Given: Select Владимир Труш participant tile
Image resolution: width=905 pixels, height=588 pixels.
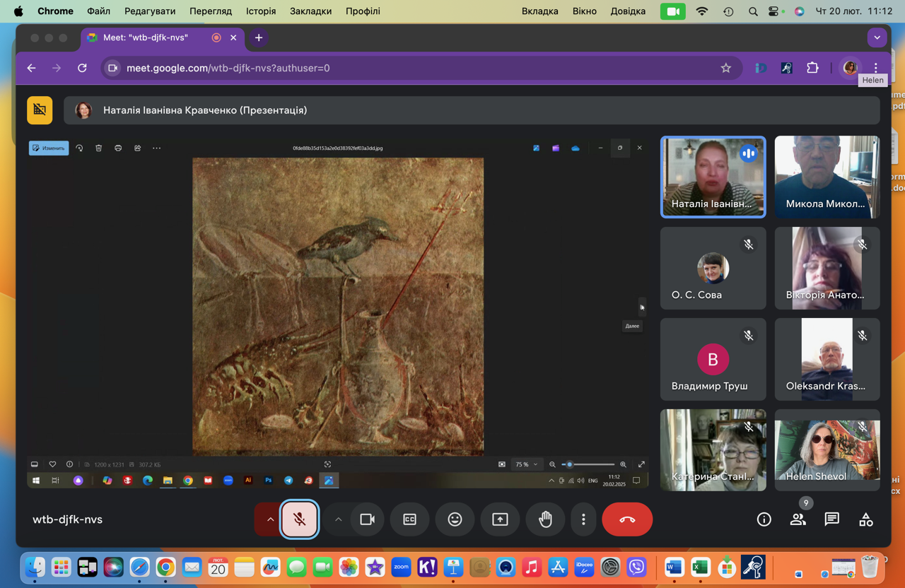Looking at the screenshot, I should click(713, 359).
